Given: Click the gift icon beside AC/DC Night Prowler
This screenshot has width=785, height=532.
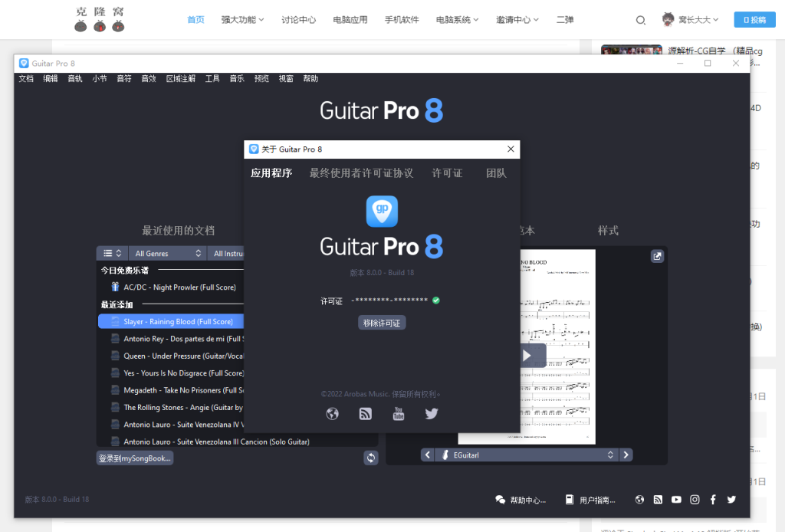Looking at the screenshot, I should tap(115, 287).
